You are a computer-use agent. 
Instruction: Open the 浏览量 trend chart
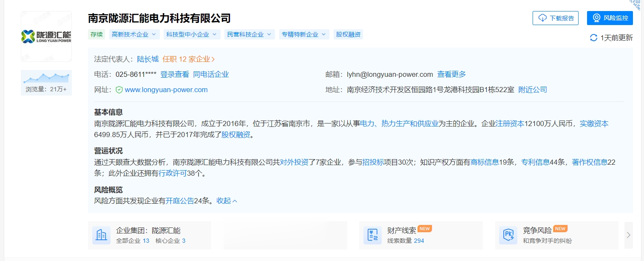click(x=46, y=83)
